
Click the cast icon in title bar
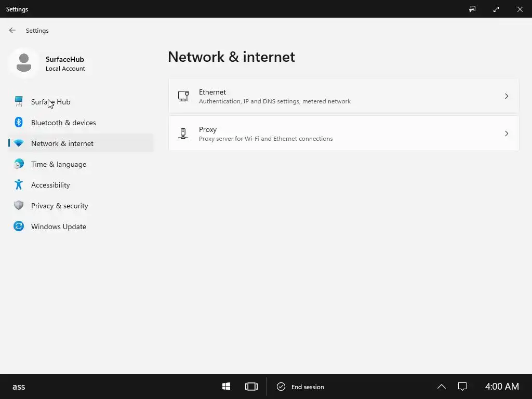[472, 9]
